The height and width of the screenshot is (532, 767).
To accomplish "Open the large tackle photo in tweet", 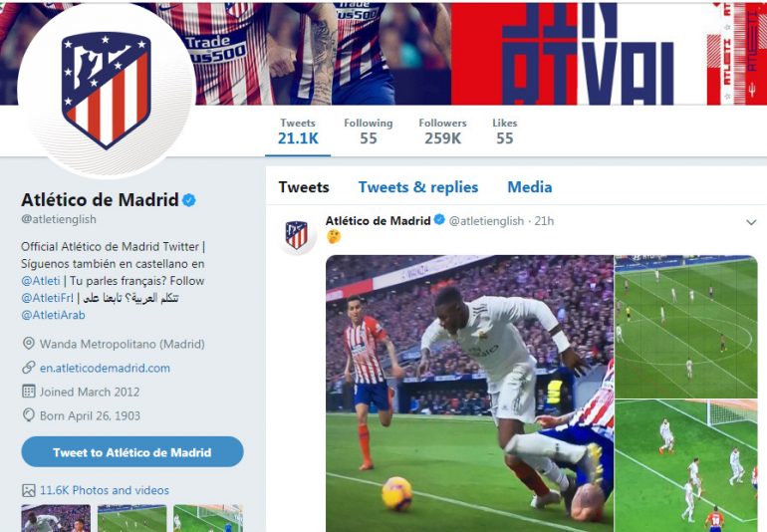I will 469,393.
